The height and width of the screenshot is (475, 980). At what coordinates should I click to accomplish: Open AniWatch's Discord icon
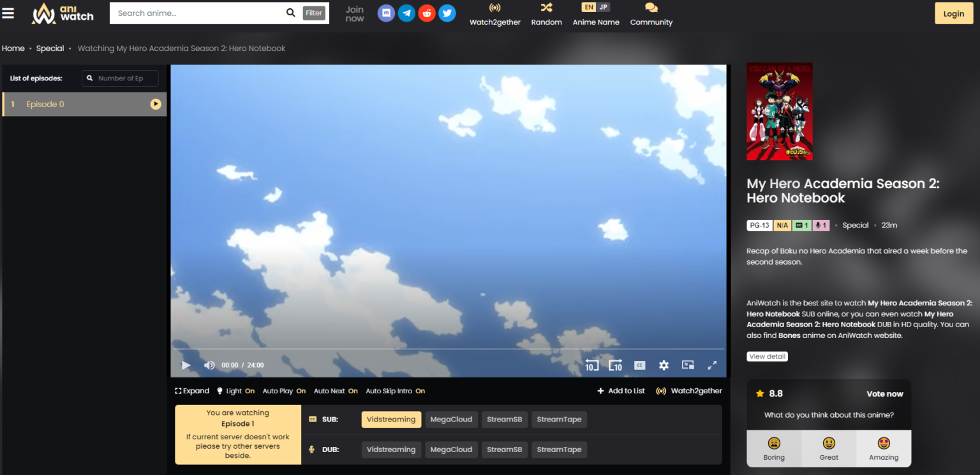(386, 13)
